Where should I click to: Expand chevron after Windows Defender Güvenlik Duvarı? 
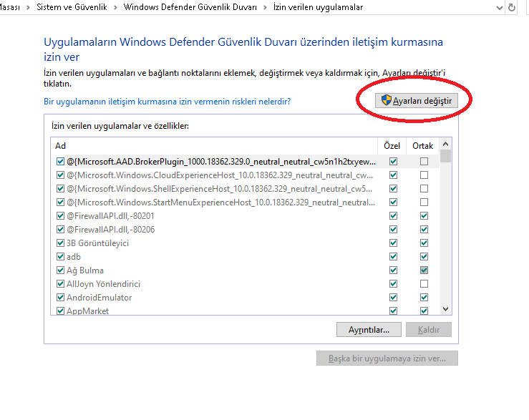click(x=265, y=7)
